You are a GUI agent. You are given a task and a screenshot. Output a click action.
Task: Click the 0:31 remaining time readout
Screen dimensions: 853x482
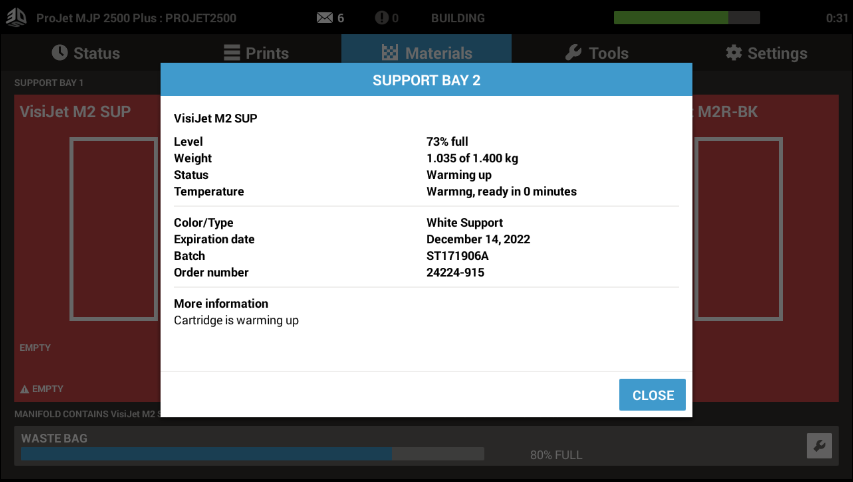coord(837,18)
